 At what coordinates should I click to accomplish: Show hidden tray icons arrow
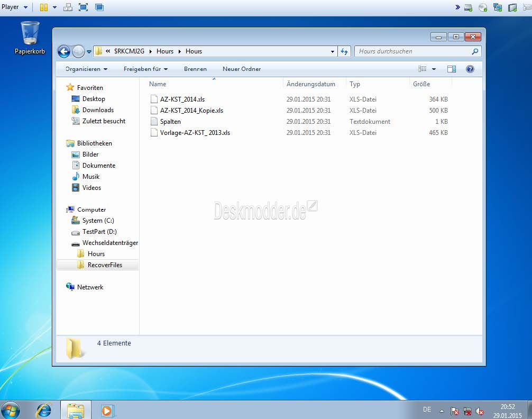(x=442, y=411)
